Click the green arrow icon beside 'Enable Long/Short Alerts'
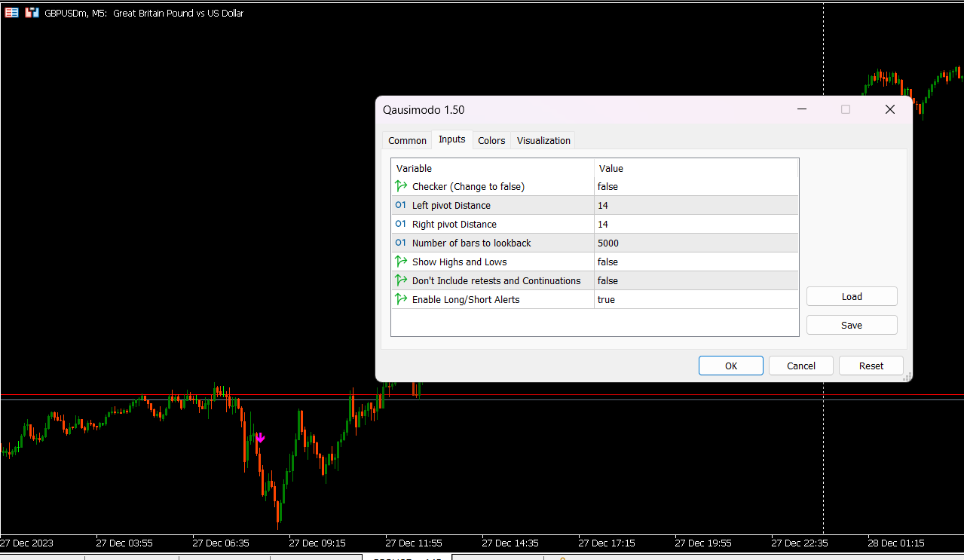Image resolution: width=964 pixels, height=560 pixels. tap(399, 299)
